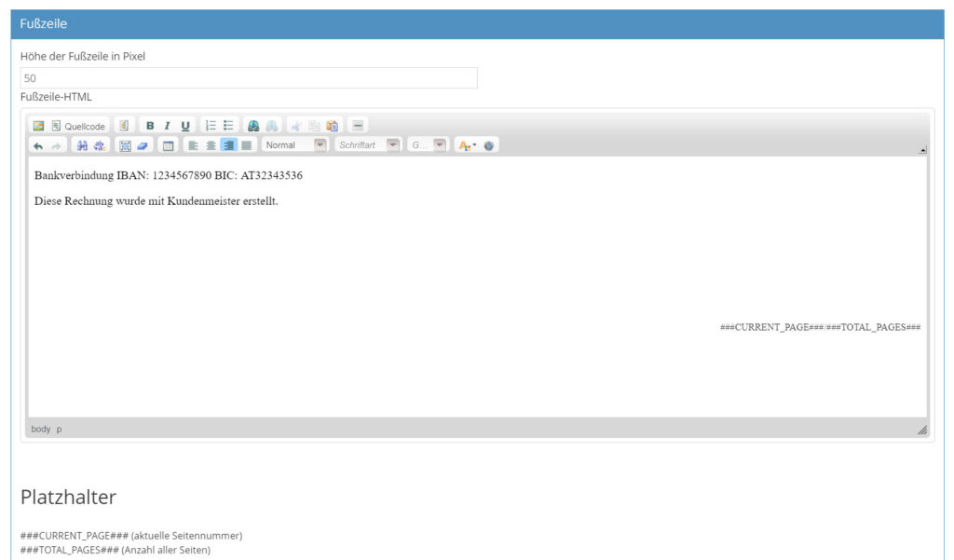Viewport: 954px width, 560px height.
Task: Toggle bold formatting in the editor
Action: click(x=150, y=126)
